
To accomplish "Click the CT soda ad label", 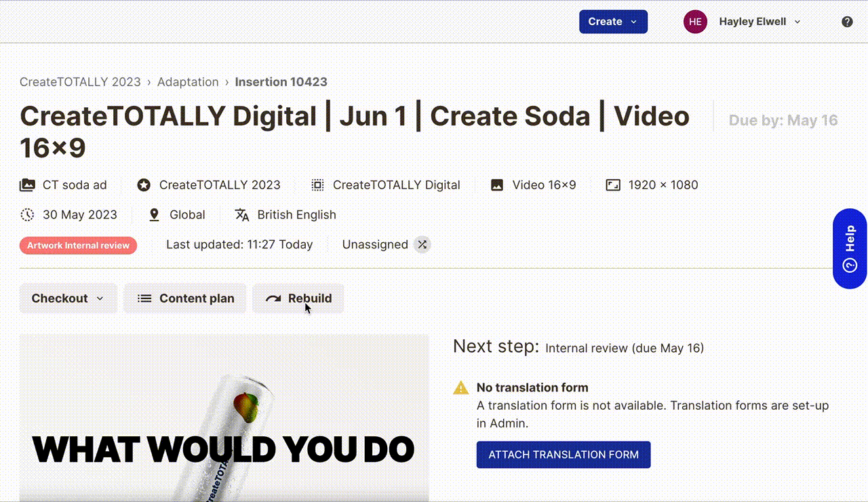I will pos(75,185).
